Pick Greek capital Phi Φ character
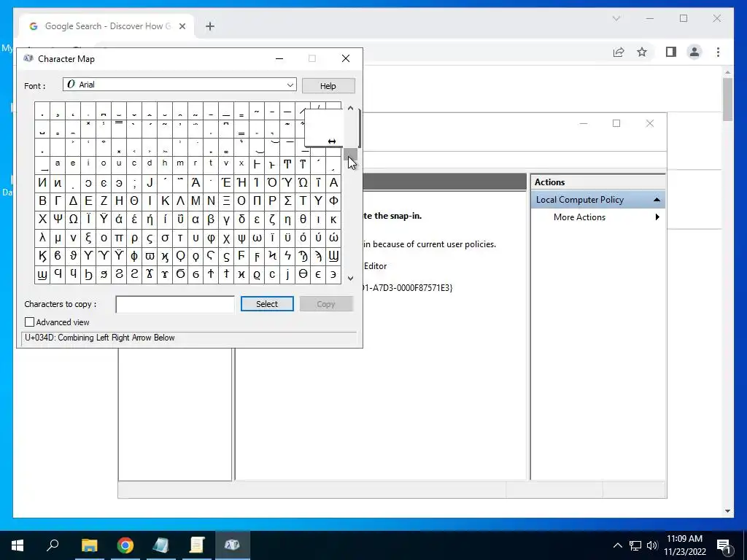747x560 pixels. tap(333, 201)
